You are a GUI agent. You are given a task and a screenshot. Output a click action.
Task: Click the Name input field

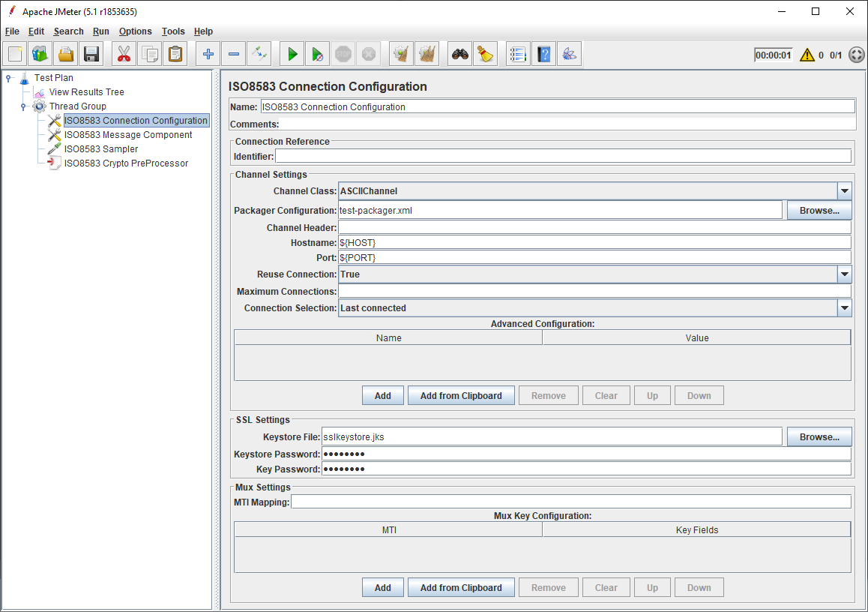click(558, 107)
